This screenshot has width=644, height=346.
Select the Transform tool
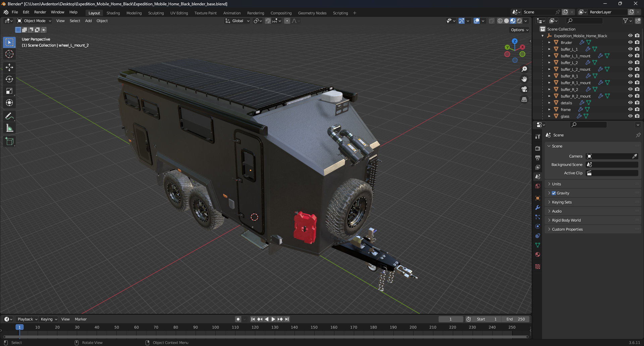[9, 103]
